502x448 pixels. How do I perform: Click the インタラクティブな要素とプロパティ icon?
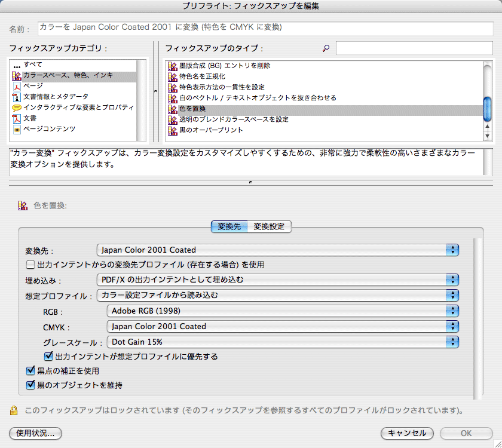point(17,108)
